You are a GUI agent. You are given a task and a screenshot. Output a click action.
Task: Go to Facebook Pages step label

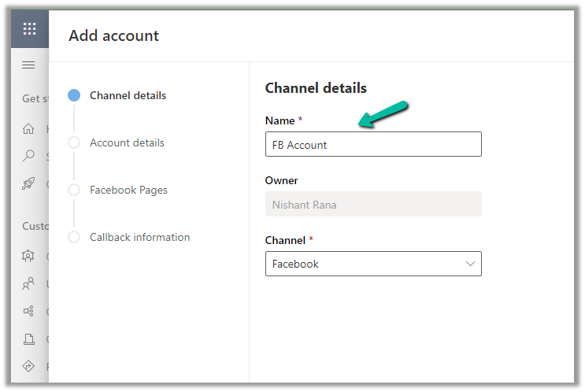click(128, 190)
